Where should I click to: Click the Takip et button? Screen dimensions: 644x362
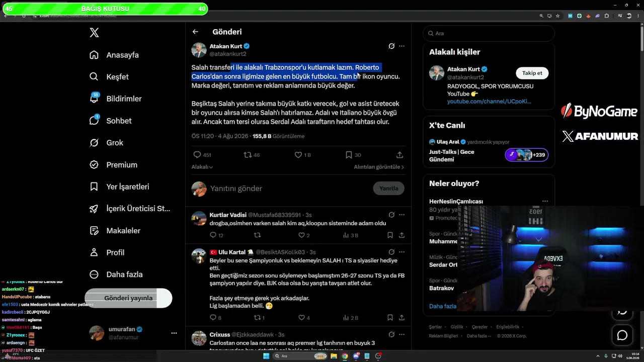click(532, 73)
